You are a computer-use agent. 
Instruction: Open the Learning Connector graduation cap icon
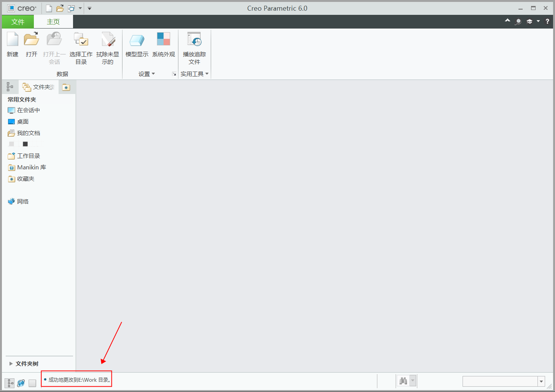click(x=530, y=21)
